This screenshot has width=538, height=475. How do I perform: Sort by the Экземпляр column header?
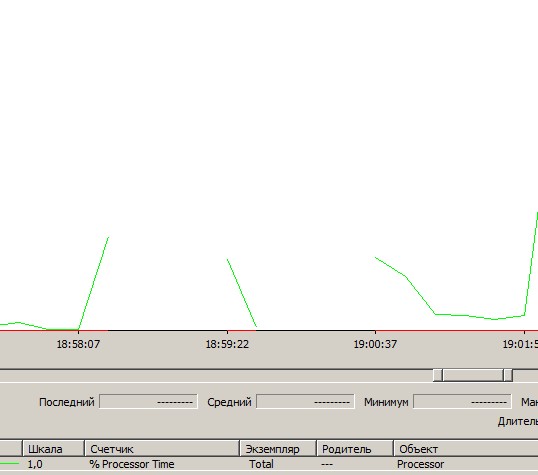pos(278,449)
